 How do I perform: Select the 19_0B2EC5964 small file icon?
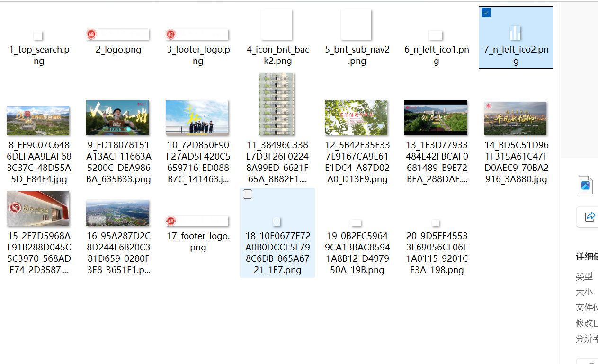click(x=356, y=223)
